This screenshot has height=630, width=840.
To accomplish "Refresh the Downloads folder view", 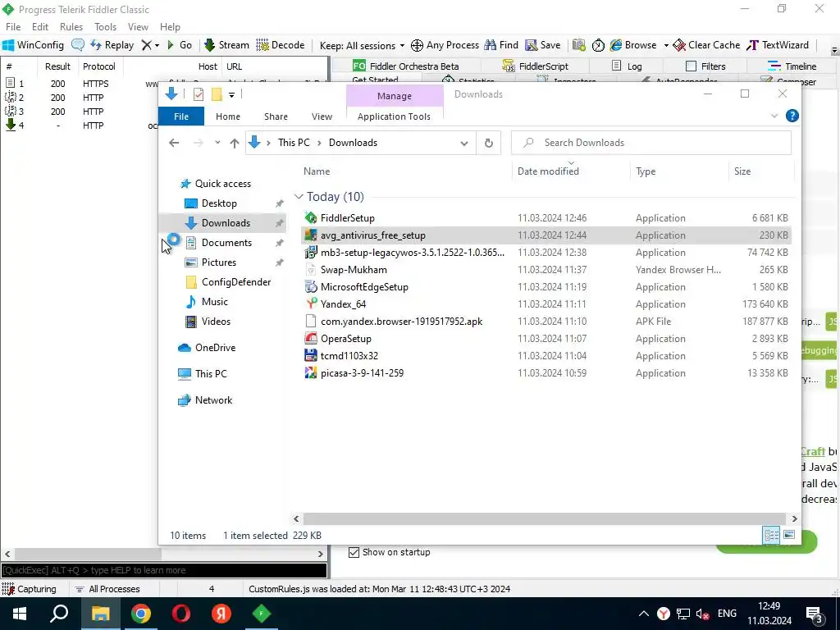I will (489, 143).
